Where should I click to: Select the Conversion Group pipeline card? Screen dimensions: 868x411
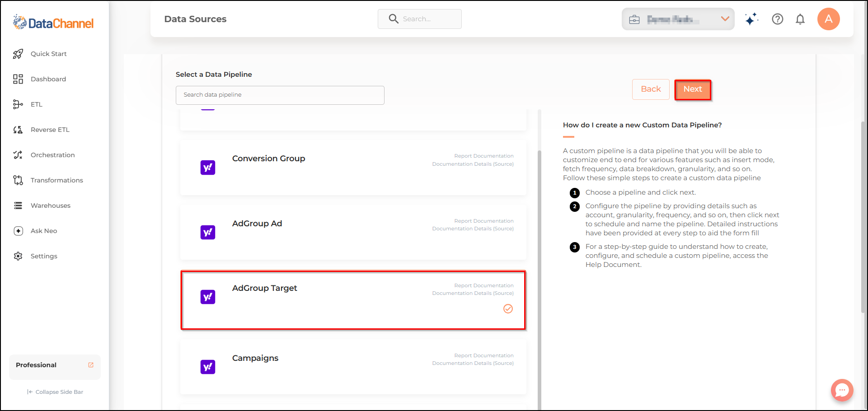353,168
